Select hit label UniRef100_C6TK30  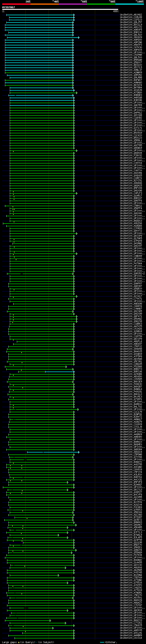pyautogui.click(x=131, y=47)
